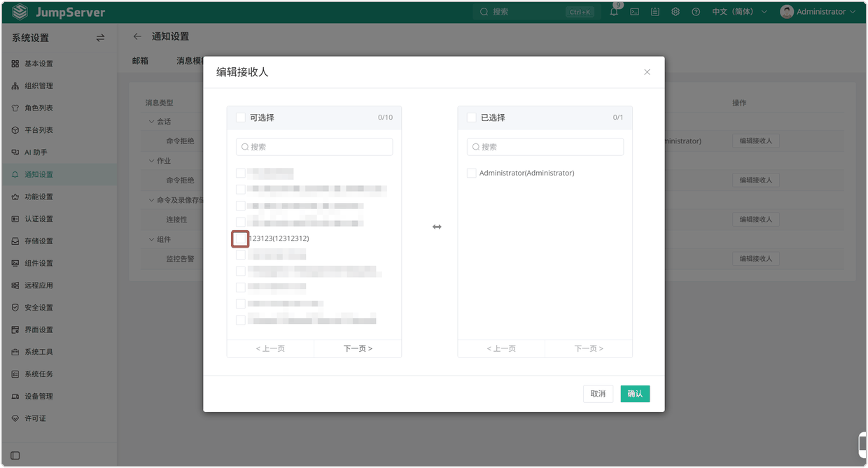
Task: Click the 0/10 count in 可选择 header
Action: point(385,118)
